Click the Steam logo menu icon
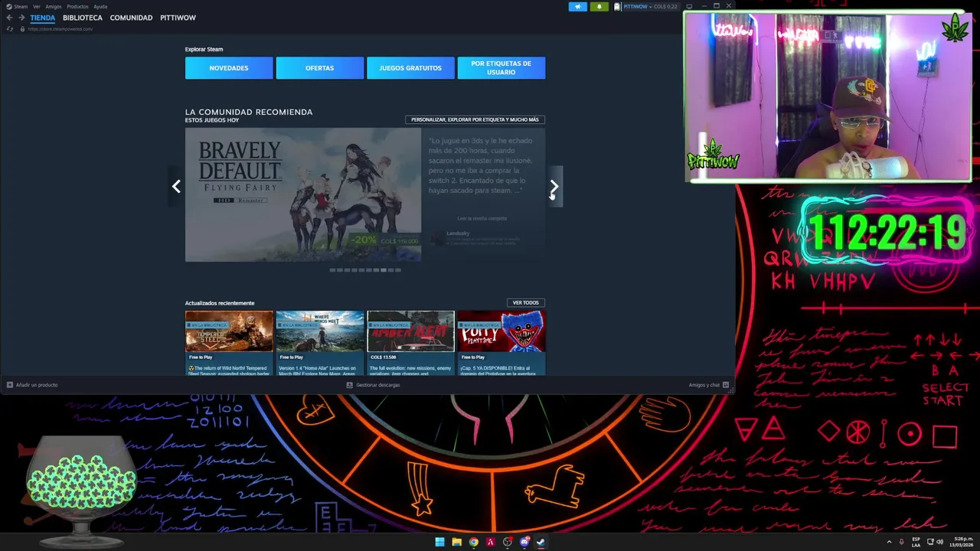This screenshot has height=551, width=980. tap(9, 7)
